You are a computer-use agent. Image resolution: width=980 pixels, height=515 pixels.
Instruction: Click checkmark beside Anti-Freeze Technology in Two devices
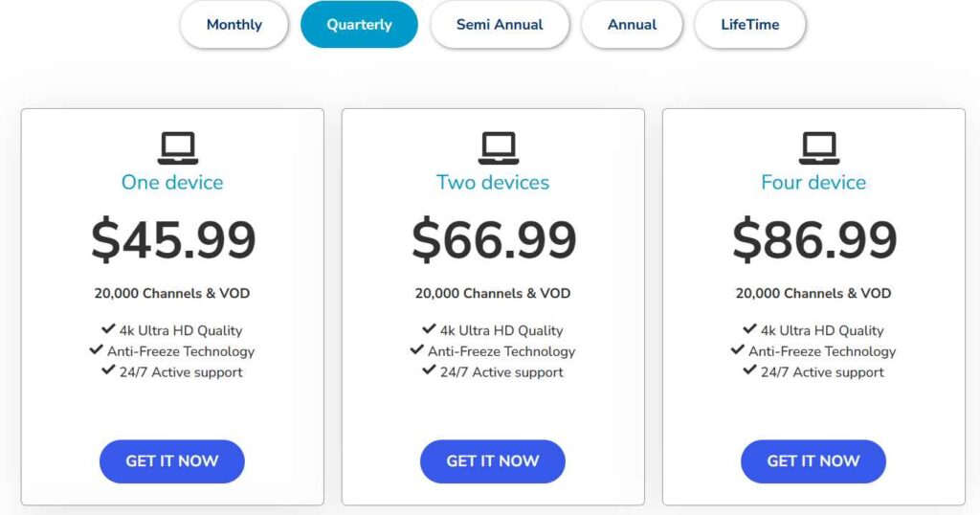tap(416, 350)
